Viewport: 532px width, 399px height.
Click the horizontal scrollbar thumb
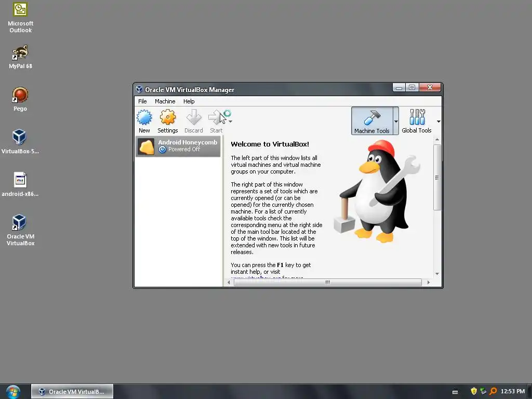[328, 282]
